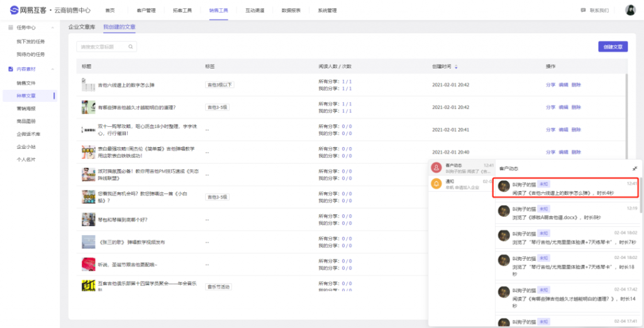Collapse the 内容素材 sidebar section arrow

pos(53,69)
